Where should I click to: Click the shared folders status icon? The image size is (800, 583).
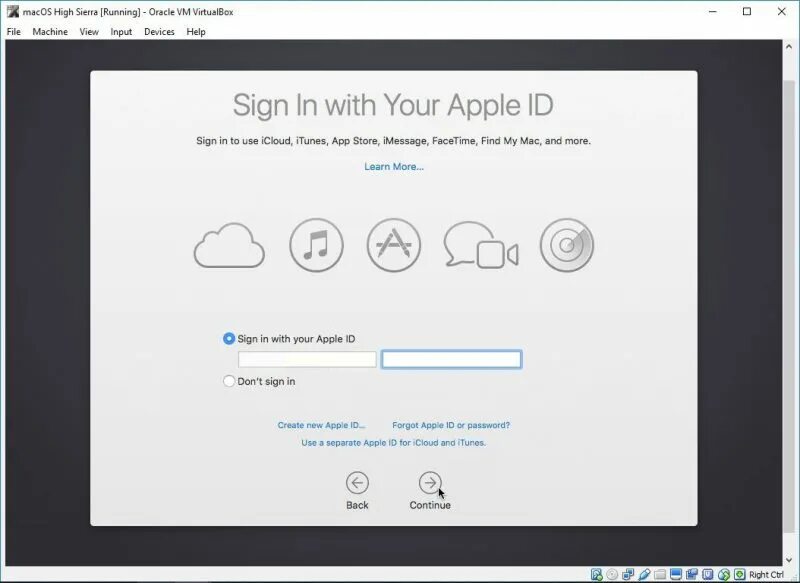pos(660,574)
